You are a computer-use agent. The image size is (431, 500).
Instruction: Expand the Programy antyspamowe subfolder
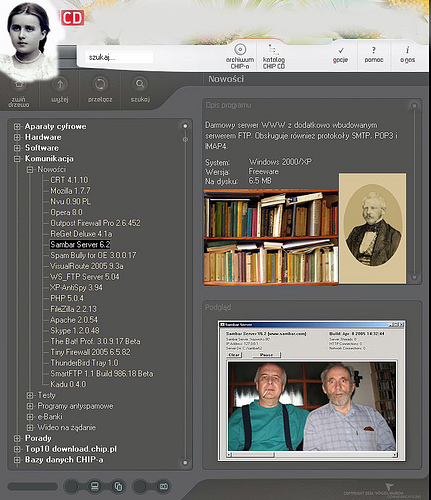coord(30,406)
